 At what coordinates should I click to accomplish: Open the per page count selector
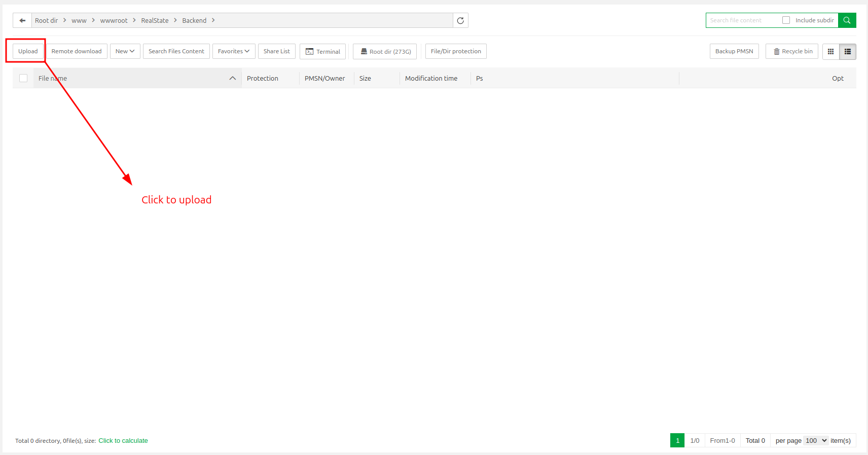pos(816,440)
